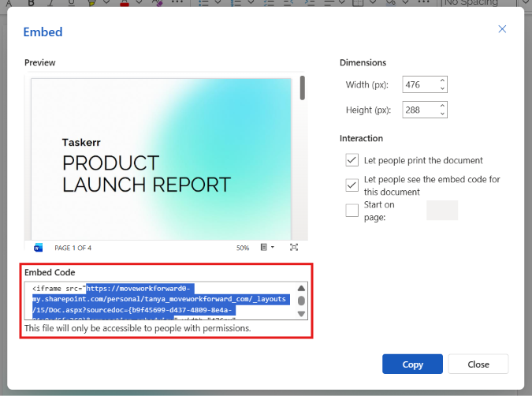Increase height with up stepper arrow
Screen dimensions: 532x396
(x=442, y=106)
